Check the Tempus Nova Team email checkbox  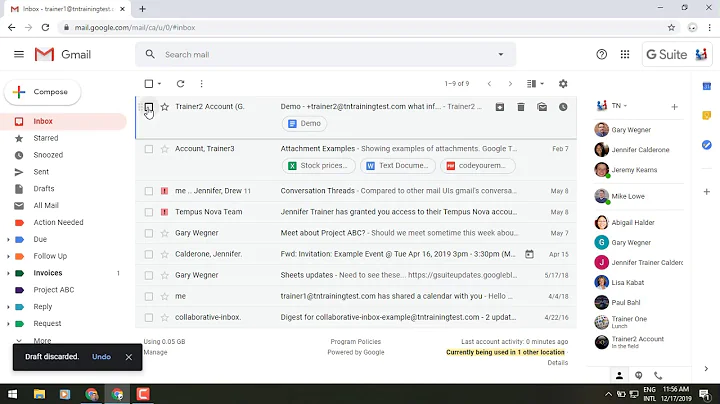(x=149, y=212)
